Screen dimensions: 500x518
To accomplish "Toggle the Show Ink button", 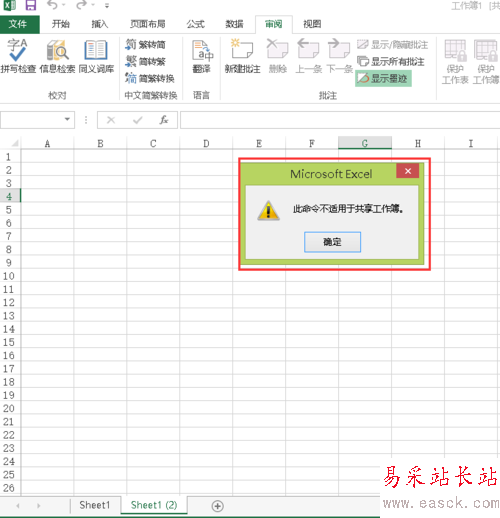I will click(x=383, y=78).
